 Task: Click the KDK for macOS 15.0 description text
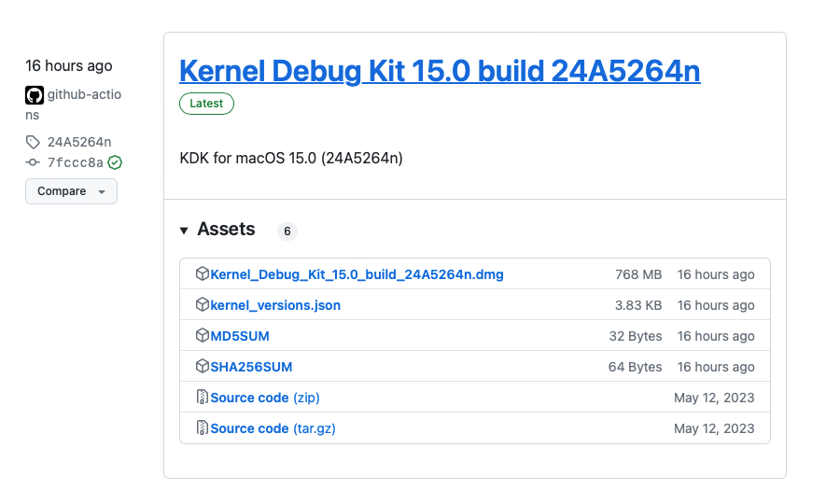(291, 158)
